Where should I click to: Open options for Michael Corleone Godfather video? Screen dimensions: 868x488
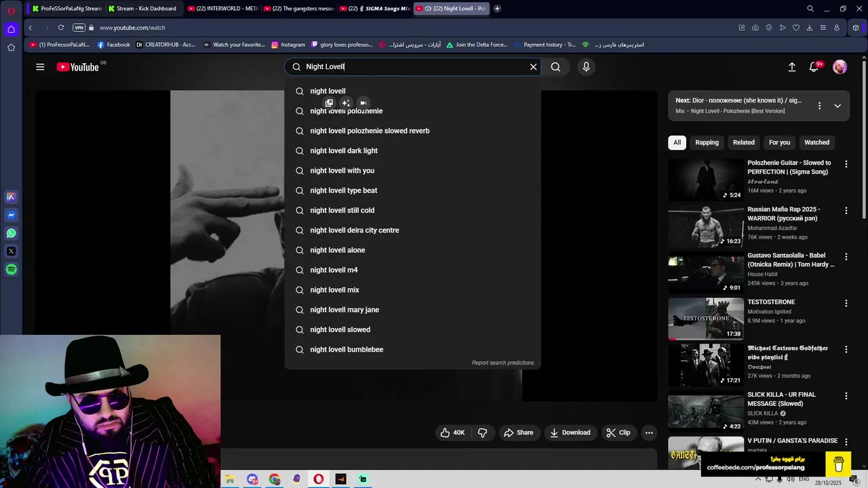(846, 350)
